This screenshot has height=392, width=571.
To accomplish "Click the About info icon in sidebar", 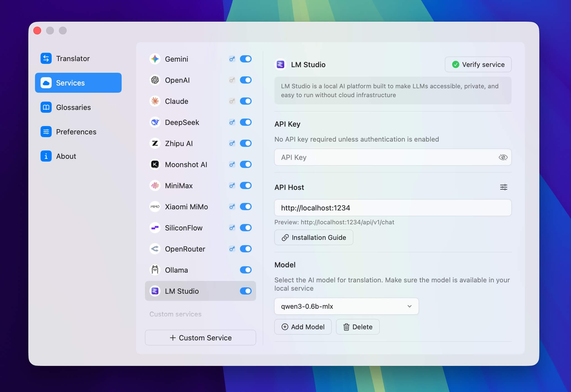I will pos(46,156).
